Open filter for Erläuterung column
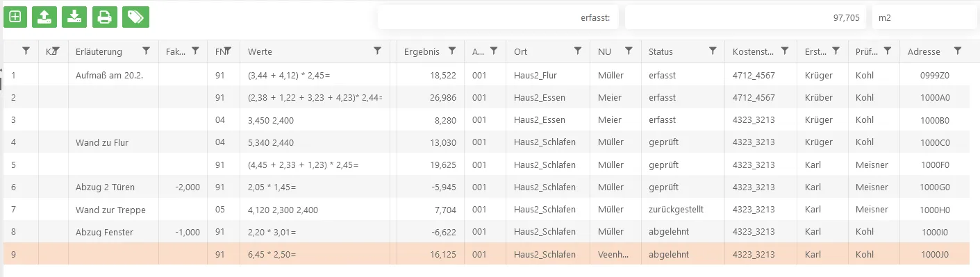Viewport: 980px width, 277px height. pyautogui.click(x=146, y=51)
